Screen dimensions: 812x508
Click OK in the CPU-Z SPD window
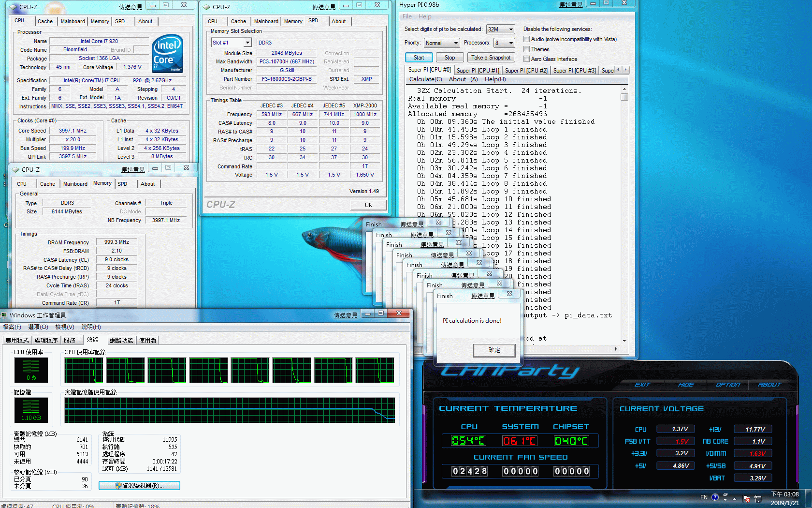(368, 205)
